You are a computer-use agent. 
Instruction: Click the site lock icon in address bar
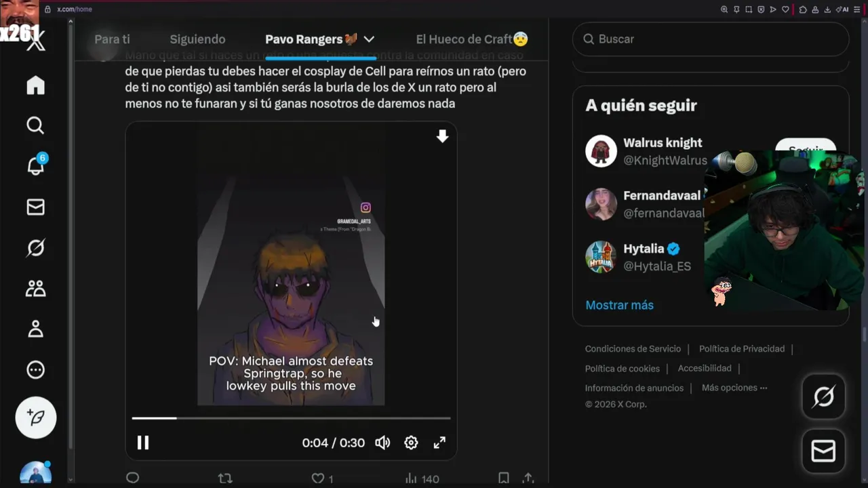point(47,9)
